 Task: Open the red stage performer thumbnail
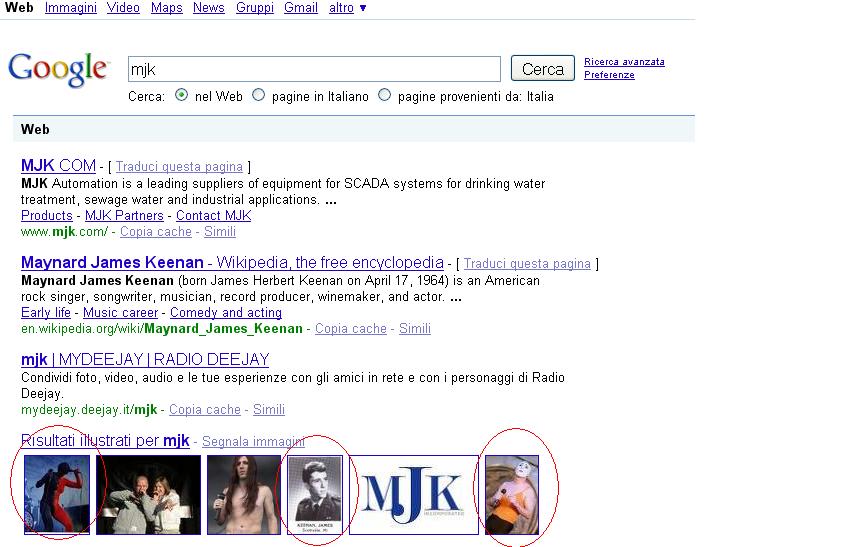57,494
